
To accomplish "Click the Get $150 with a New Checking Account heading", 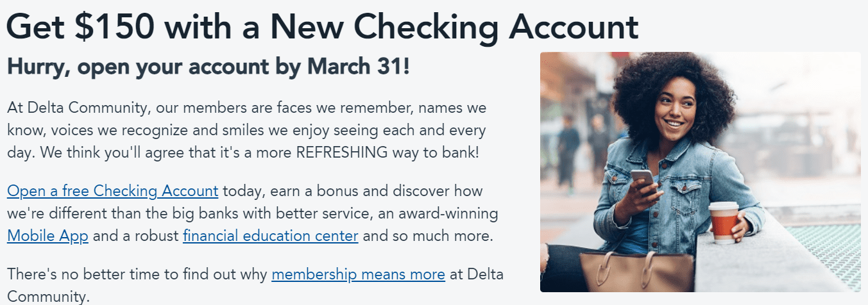I will pos(322,26).
